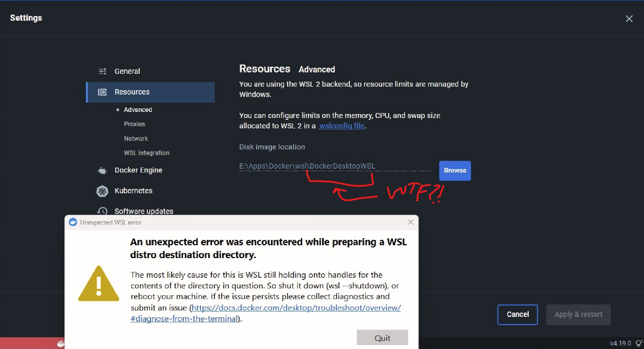Click the Docker Engine whale icon
Screen dimensions: 644x349
(102, 171)
